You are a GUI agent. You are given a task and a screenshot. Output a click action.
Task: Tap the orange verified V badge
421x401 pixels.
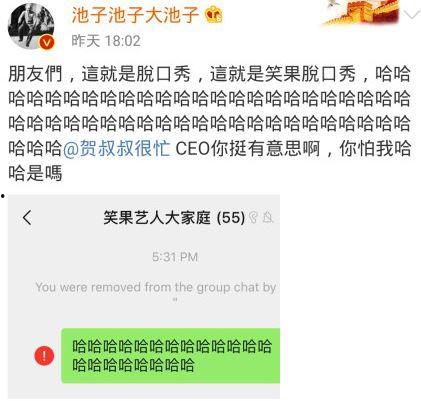(x=47, y=43)
